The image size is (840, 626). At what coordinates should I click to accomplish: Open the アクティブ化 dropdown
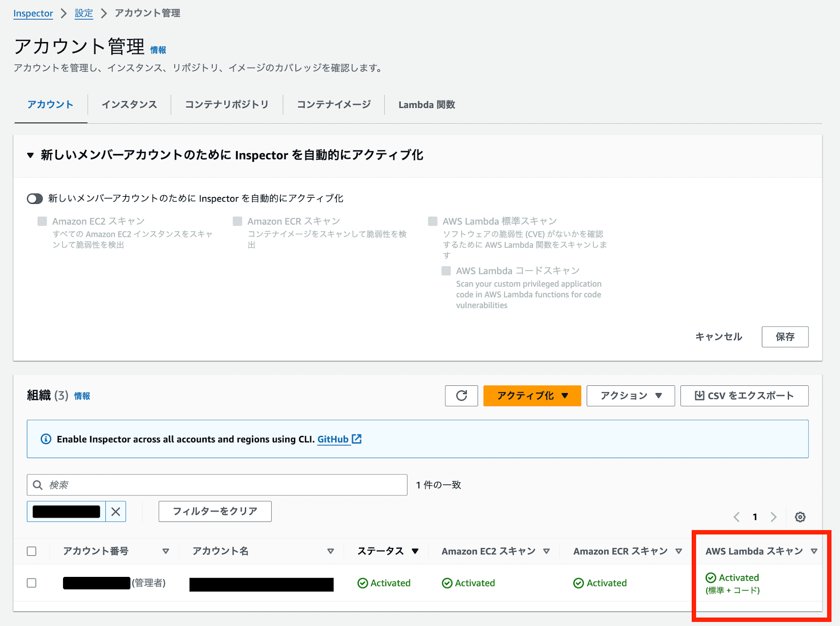click(532, 396)
